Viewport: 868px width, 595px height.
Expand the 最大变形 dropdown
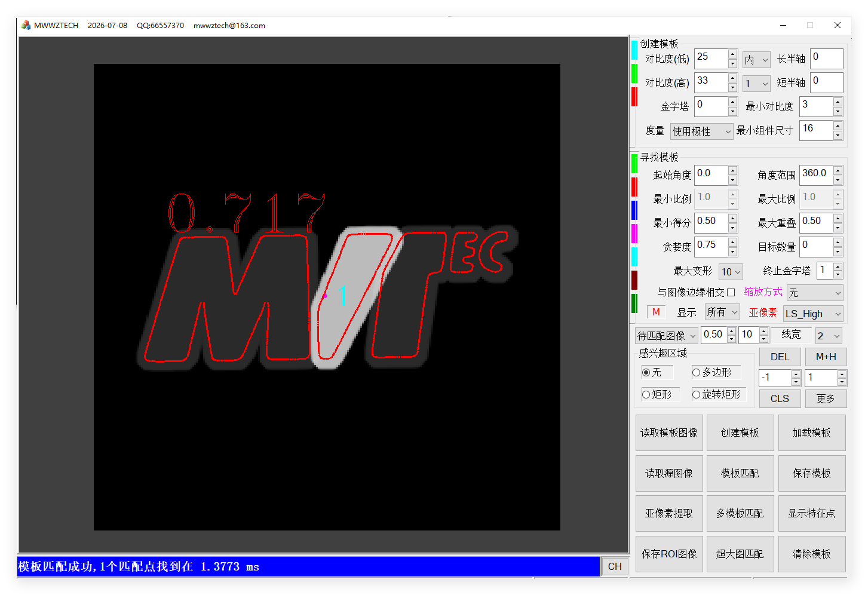pyautogui.click(x=731, y=272)
